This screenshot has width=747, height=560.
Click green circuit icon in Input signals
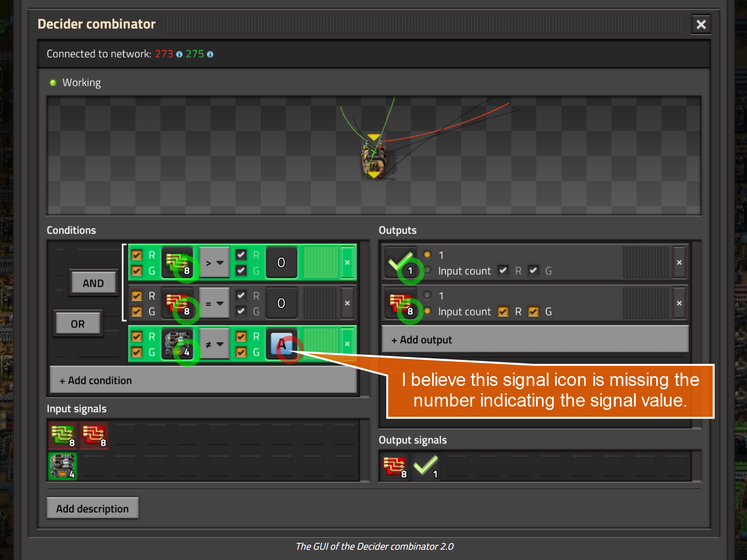tap(63, 435)
